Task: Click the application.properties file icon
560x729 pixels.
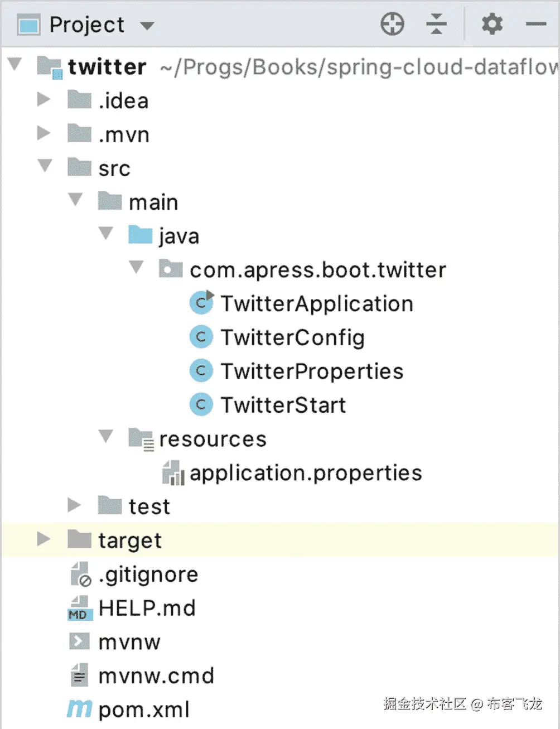Action: click(173, 473)
